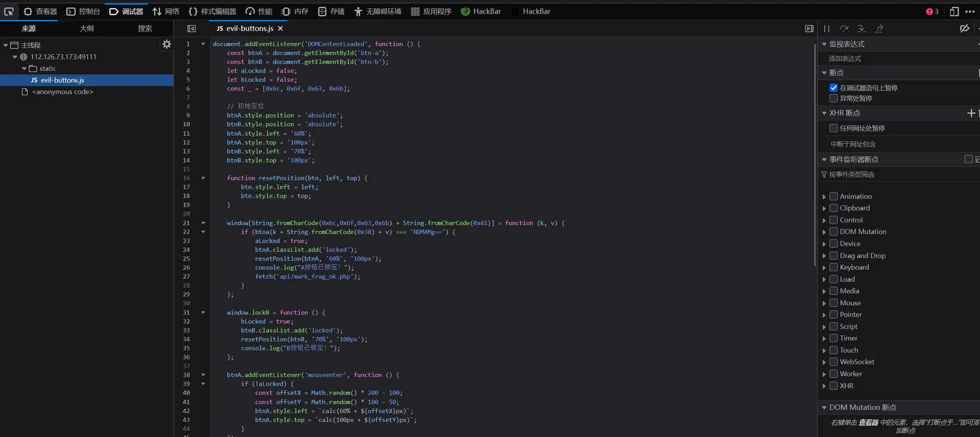Viewport: 980px width, 437px height.
Task: Open the green-icon HackBar tab
Action: tap(481, 11)
